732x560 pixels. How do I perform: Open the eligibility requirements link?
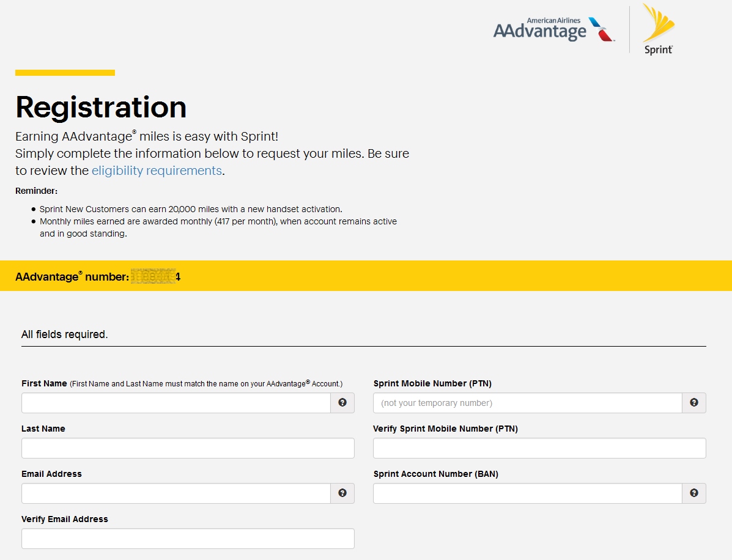[155, 171]
